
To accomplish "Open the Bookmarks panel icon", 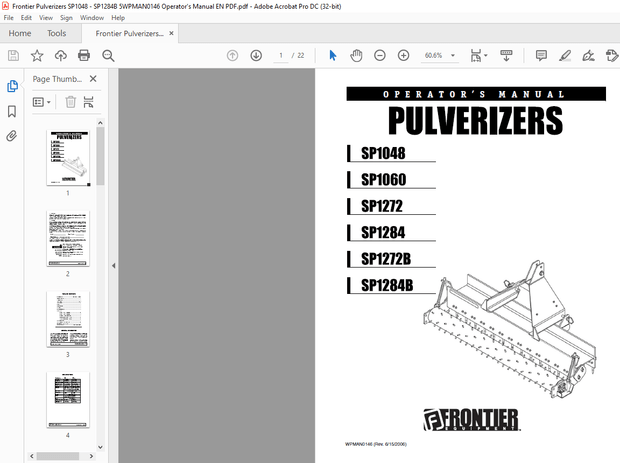I will pyautogui.click(x=12, y=111).
